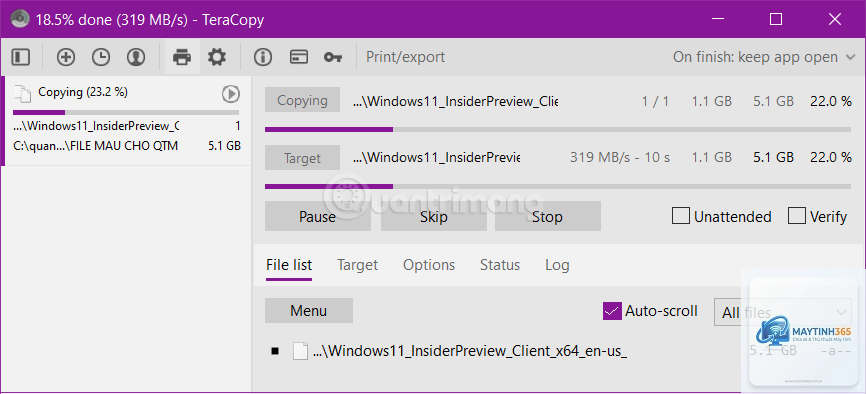
Task: Click the Skip button
Action: point(434,216)
